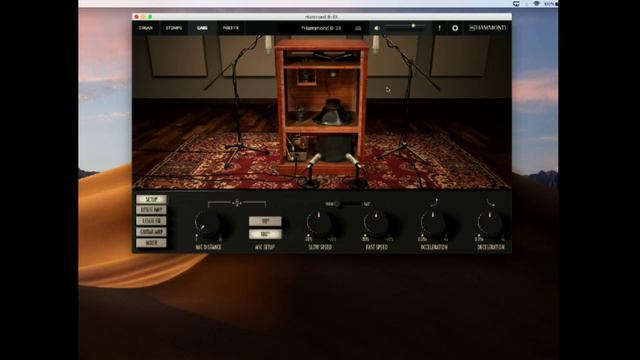Click the deceleration curve icon
The height and width of the screenshot is (360, 640).
tap(491, 202)
